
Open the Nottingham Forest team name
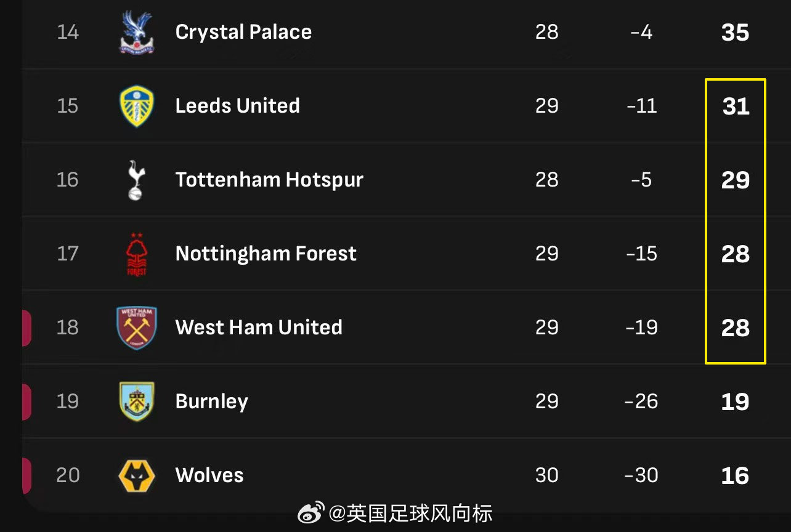coord(266,254)
